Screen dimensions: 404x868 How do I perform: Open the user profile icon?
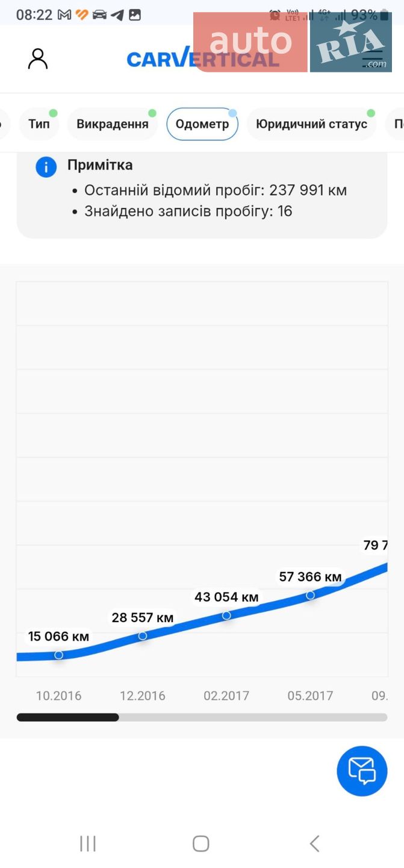pyautogui.click(x=38, y=59)
